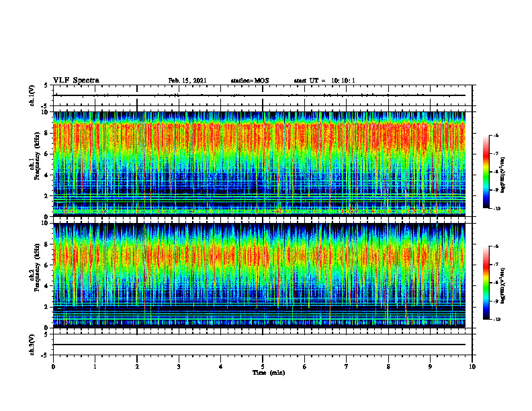The image size is (532, 411).
Task: Select the ch.2 color bar "log(PSD)" label
Action: pos(502,285)
